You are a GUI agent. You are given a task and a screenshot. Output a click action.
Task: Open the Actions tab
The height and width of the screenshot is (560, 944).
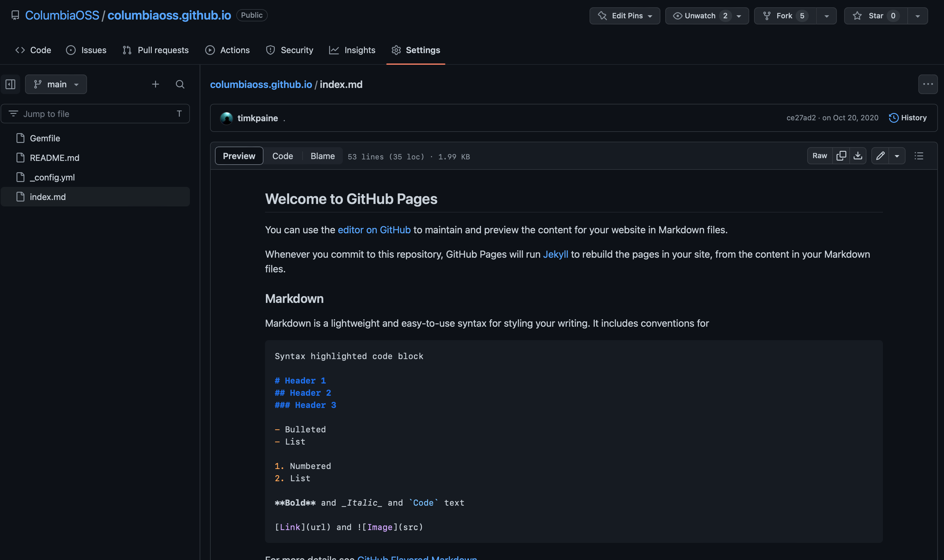tap(227, 50)
